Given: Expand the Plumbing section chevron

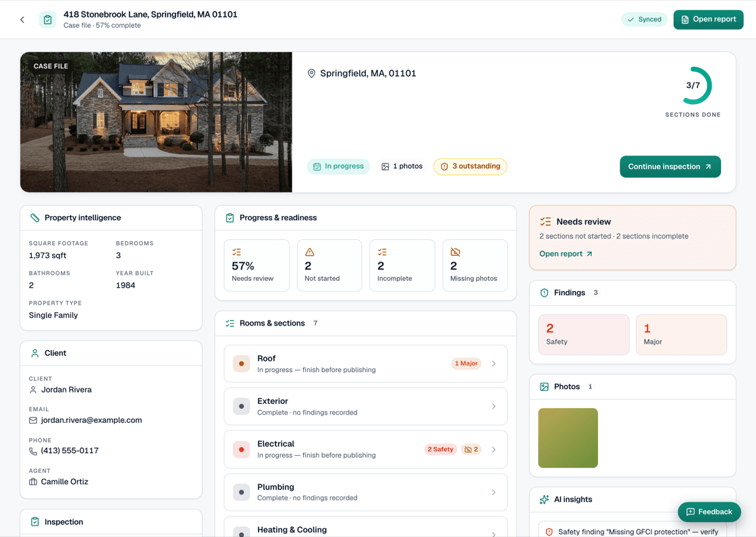Looking at the screenshot, I should pyautogui.click(x=493, y=492).
